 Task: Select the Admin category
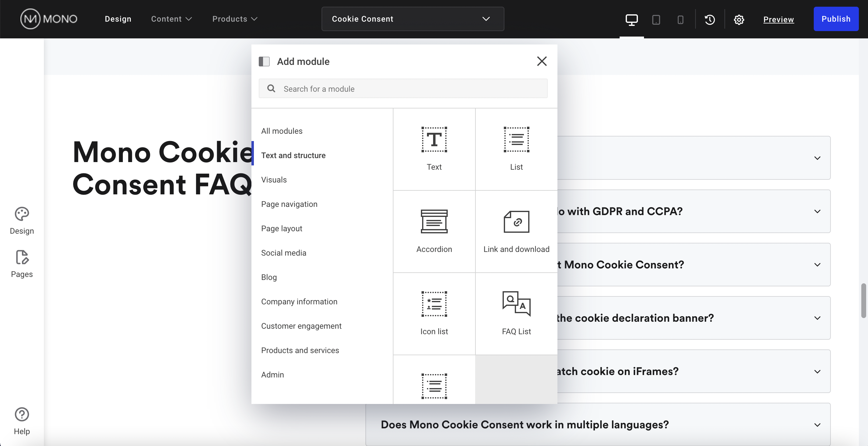(272, 375)
